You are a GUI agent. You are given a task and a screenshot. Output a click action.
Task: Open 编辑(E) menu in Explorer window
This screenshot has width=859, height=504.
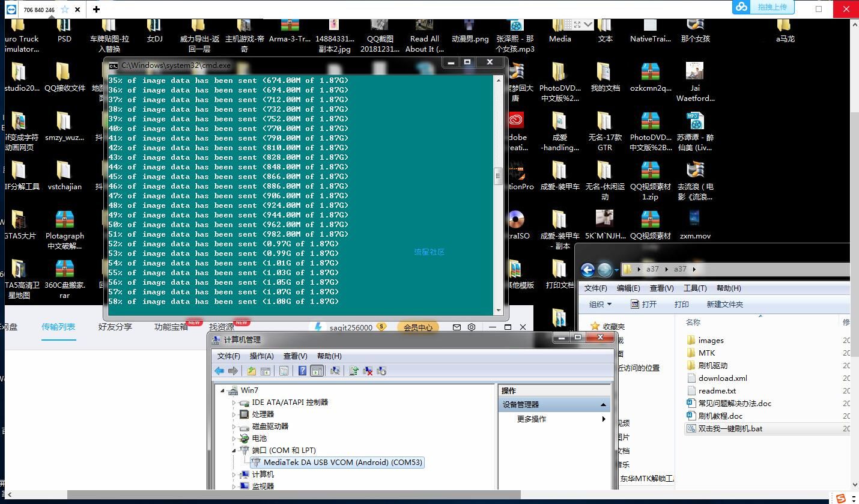coord(628,288)
